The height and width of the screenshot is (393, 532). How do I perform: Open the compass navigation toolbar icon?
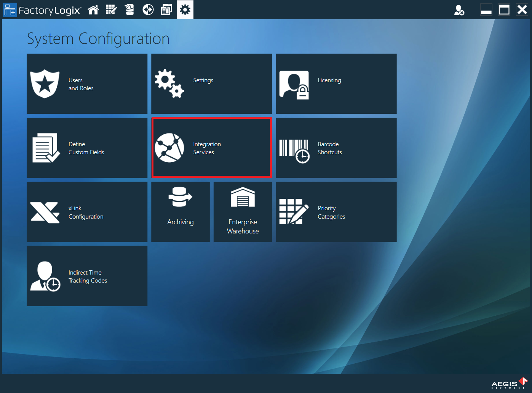[x=148, y=10]
